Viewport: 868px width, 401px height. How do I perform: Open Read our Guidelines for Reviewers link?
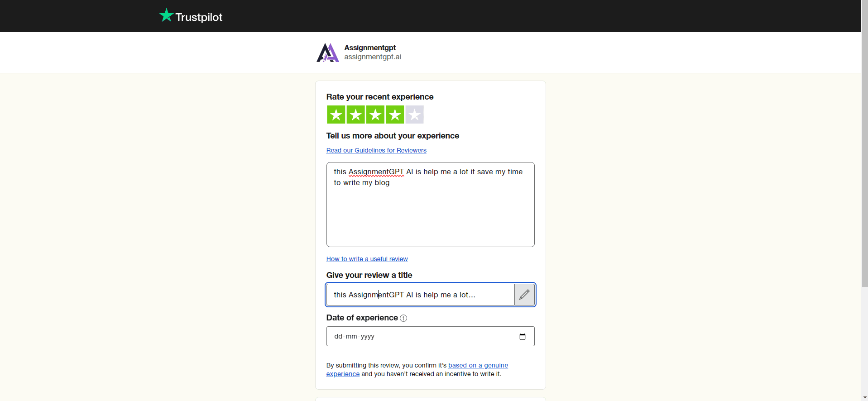coord(376,150)
